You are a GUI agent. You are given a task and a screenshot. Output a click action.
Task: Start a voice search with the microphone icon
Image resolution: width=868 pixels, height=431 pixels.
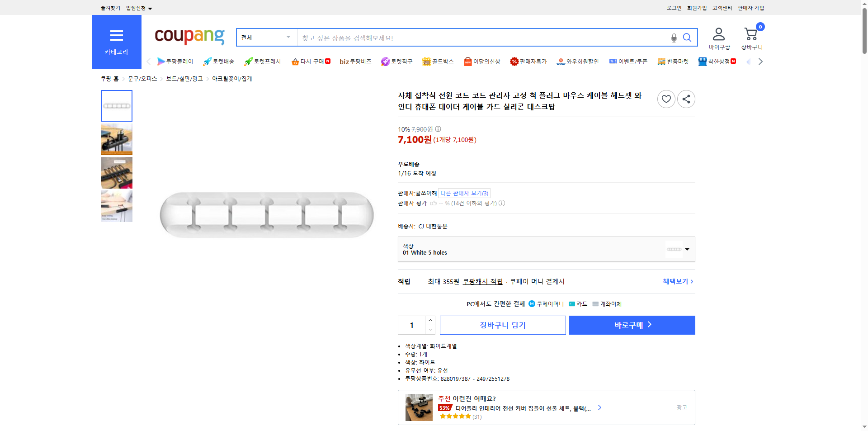point(673,38)
